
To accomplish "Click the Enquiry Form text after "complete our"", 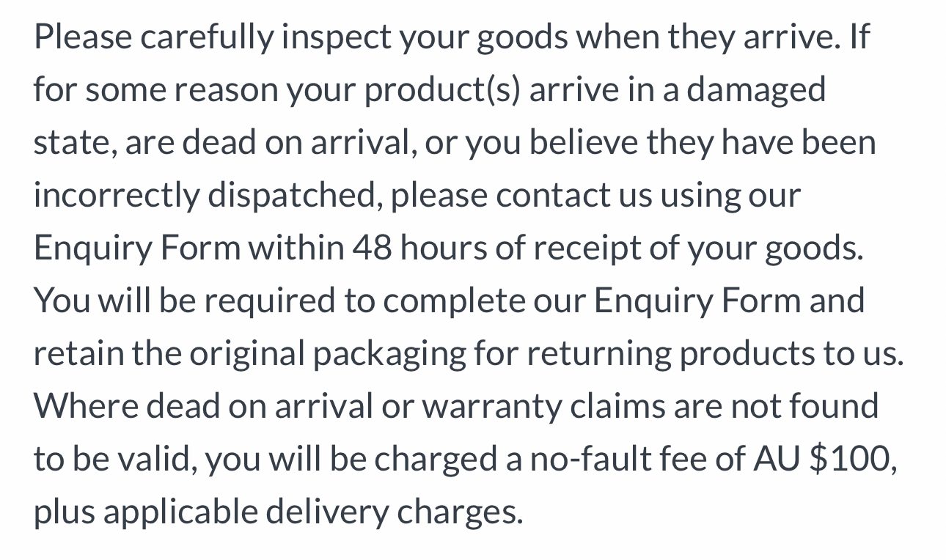I will tap(697, 302).
